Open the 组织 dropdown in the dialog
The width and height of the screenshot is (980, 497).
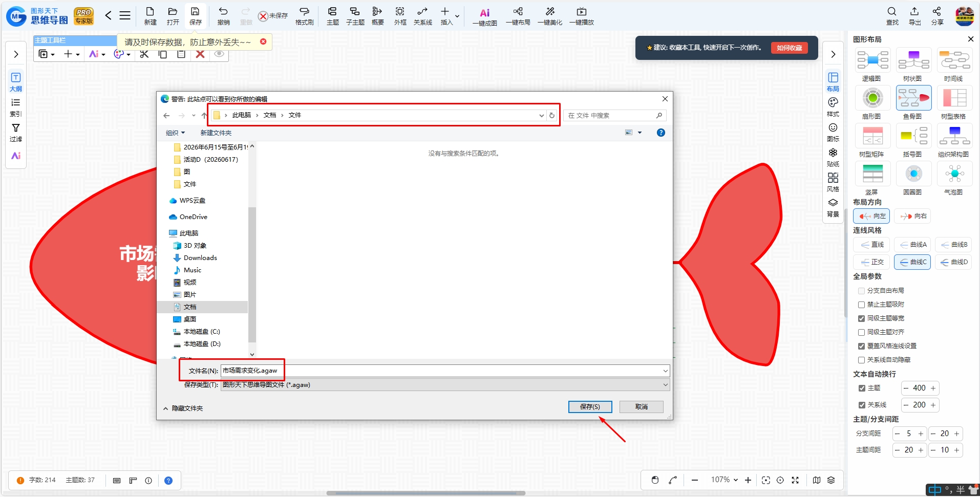point(175,133)
